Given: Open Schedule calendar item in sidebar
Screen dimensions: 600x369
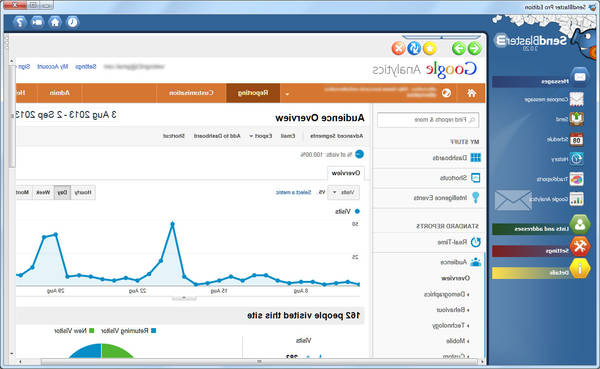Looking at the screenshot, I should [x=565, y=140].
